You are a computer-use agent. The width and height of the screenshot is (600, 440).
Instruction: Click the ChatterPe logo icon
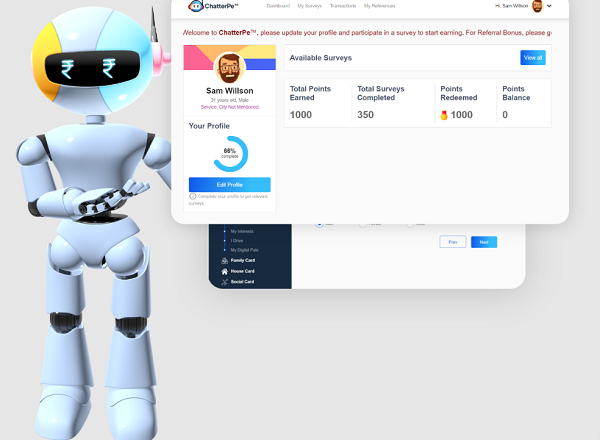198,6
